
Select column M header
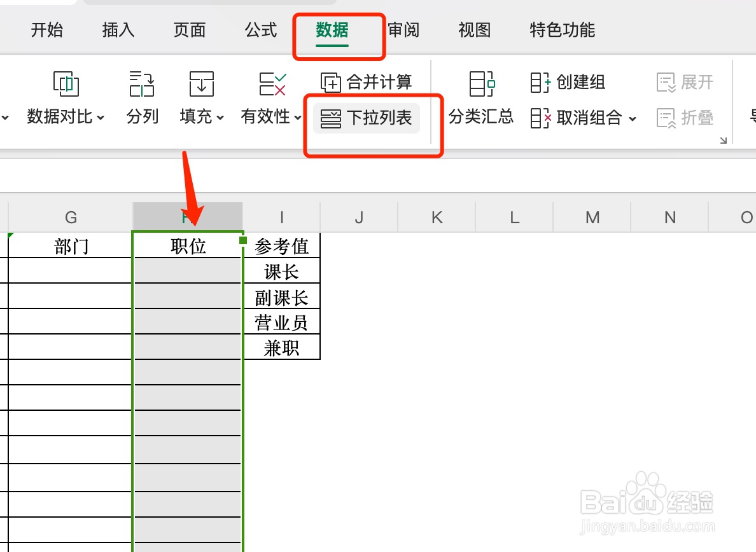[x=592, y=217]
